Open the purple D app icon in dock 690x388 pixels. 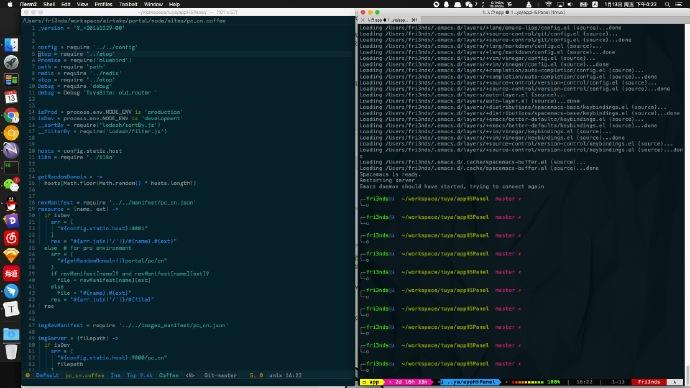pos(11,220)
